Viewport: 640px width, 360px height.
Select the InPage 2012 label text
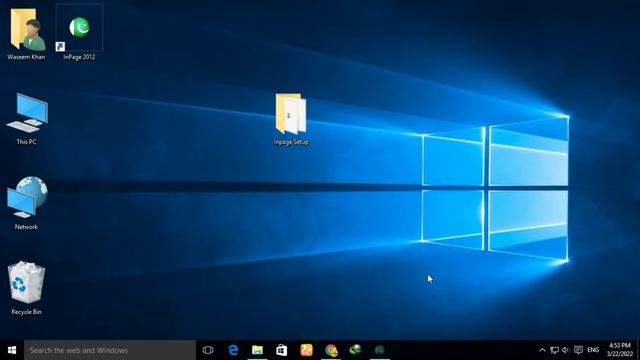pos(79,57)
